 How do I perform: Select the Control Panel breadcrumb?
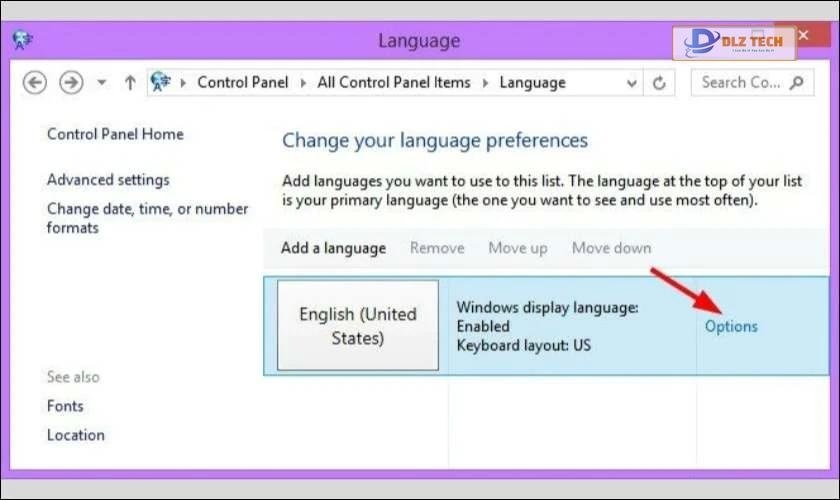pyautogui.click(x=243, y=83)
